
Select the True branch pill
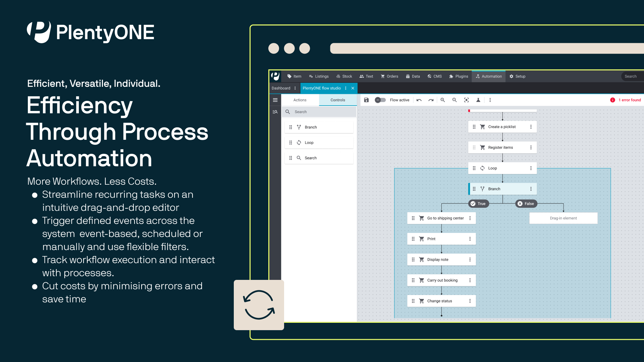[478, 203]
